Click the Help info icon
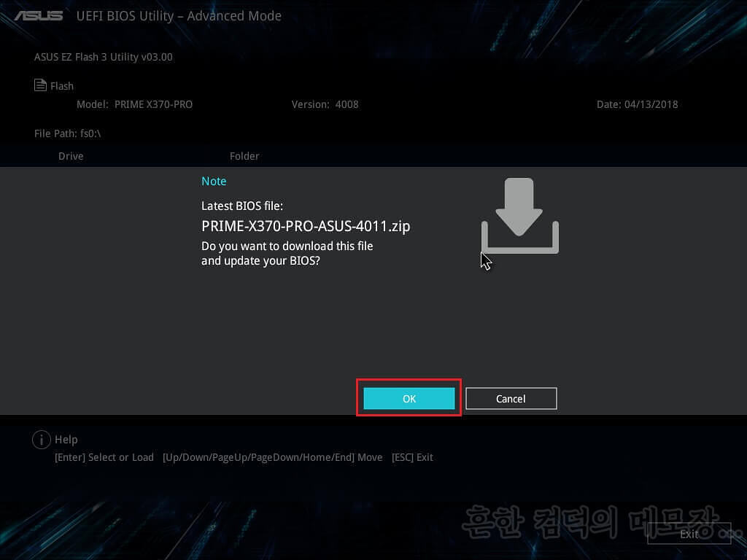The height and width of the screenshot is (560, 747). click(x=42, y=440)
